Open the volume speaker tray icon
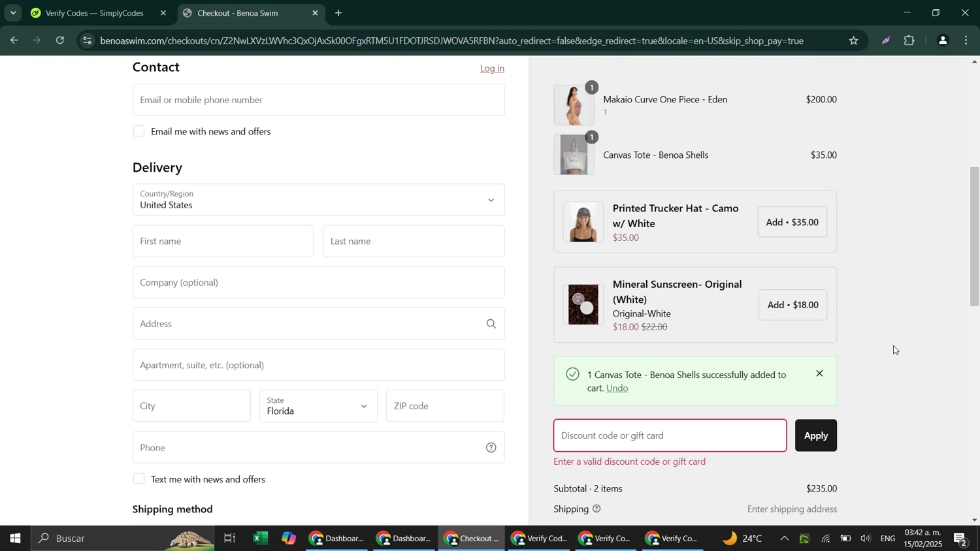This screenshot has height=551, width=980. coord(866,539)
